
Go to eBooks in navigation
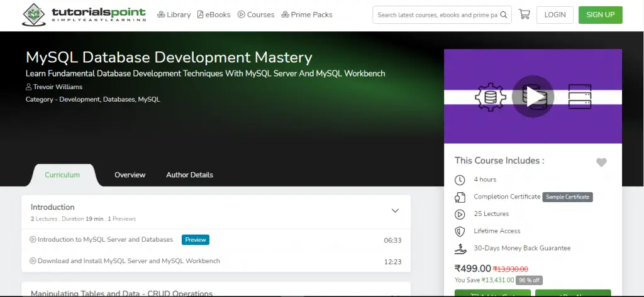coord(214,14)
